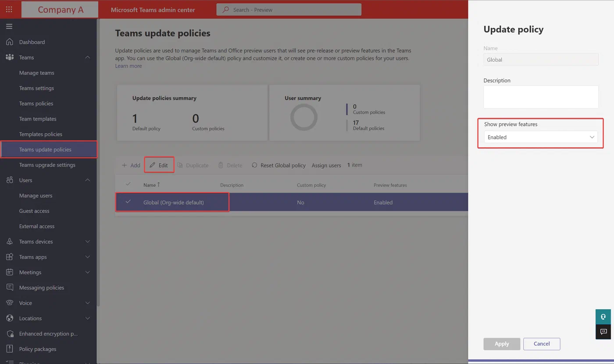
Task: Expand the Voice chevron
Action: pyautogui.click(x=87, y=303)
